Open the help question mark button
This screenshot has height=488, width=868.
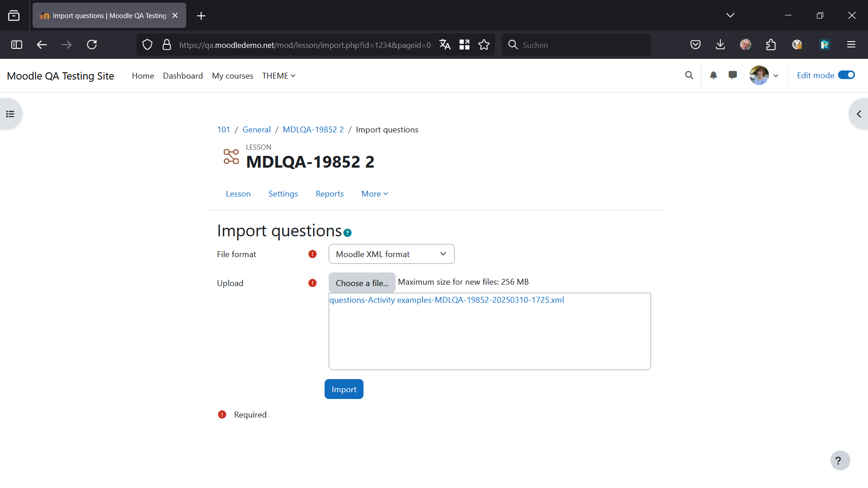point(840,460)
